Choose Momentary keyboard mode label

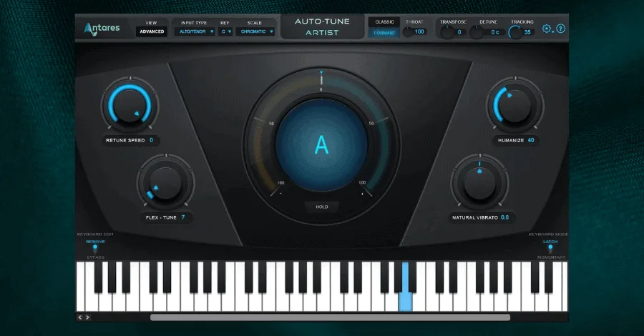point(551,257)
